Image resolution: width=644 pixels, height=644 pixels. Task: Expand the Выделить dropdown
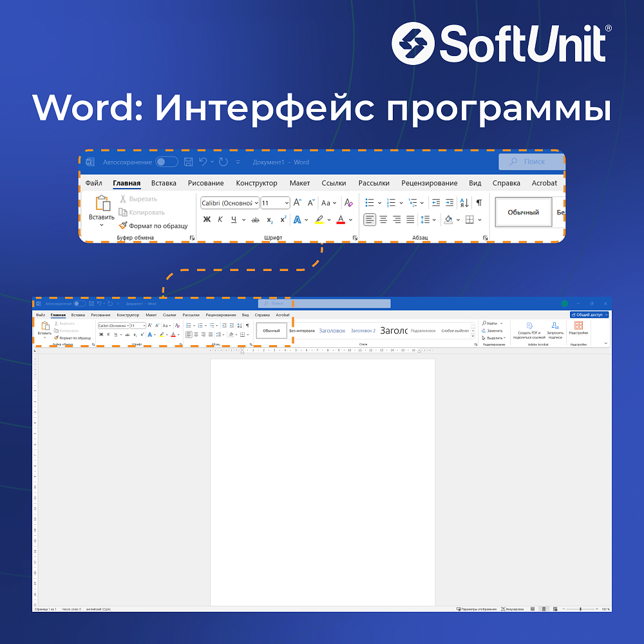tap(504, 338)
